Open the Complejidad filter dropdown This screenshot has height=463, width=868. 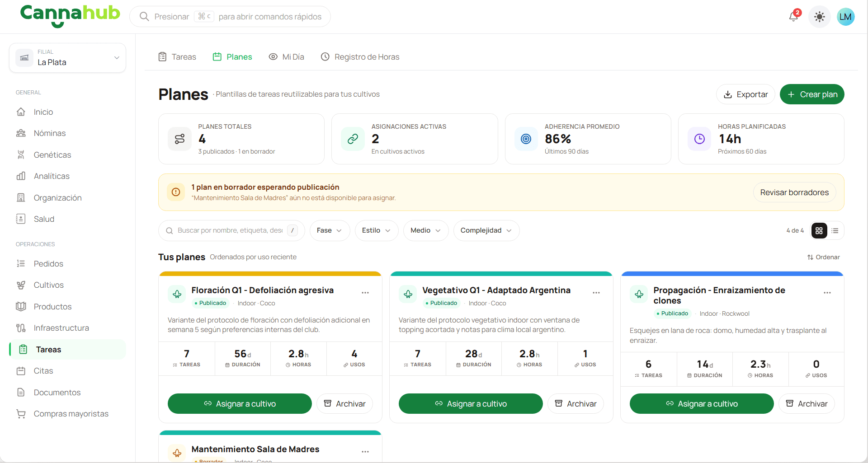[486, 230]
